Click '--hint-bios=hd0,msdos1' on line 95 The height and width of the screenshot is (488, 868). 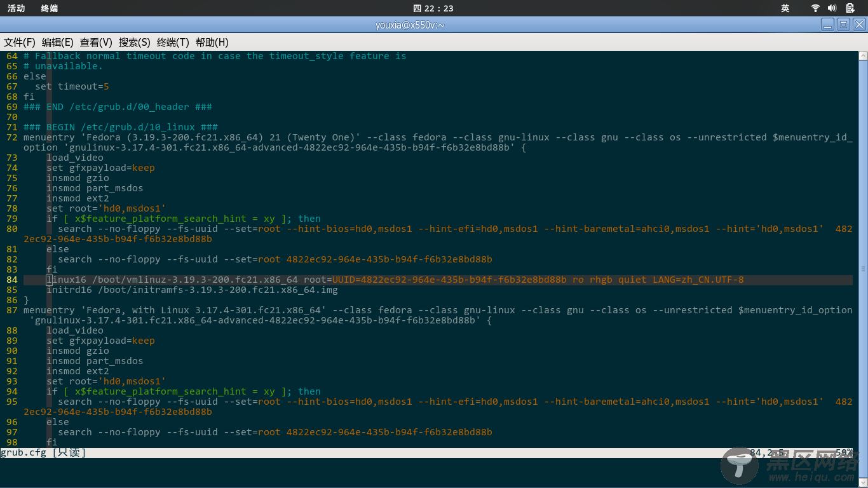point(349,402)
